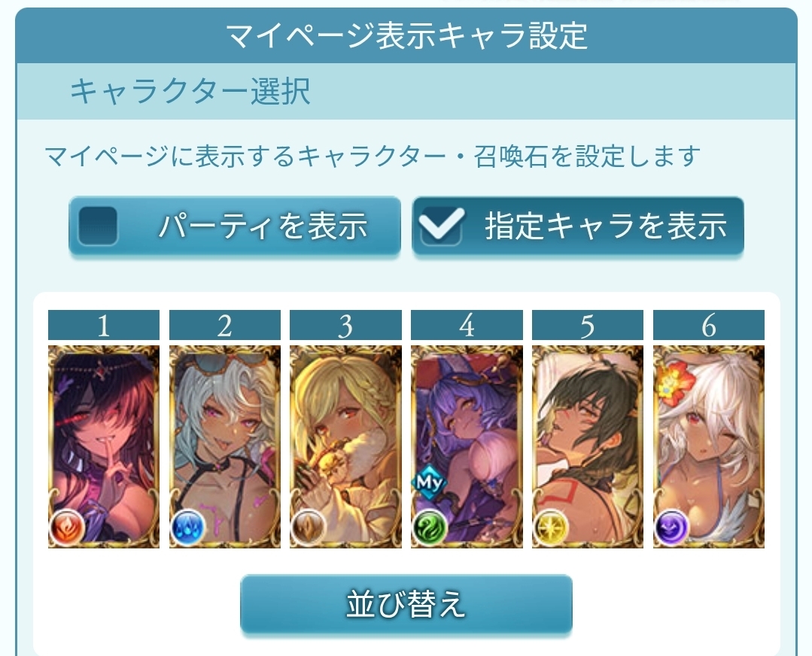Click the wind element icon on slot 4

[430, 527]
